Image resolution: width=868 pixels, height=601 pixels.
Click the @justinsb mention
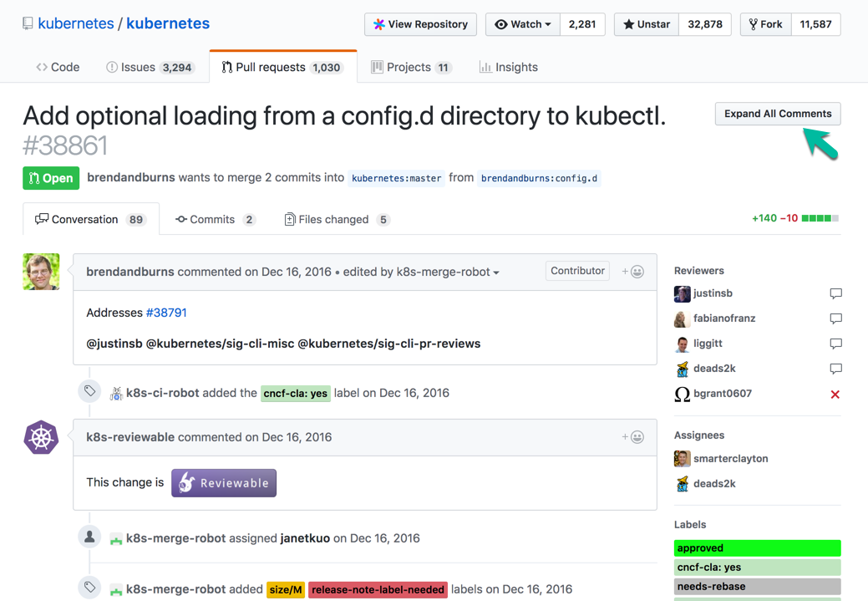pyautogui.click(x=114, y=344)
